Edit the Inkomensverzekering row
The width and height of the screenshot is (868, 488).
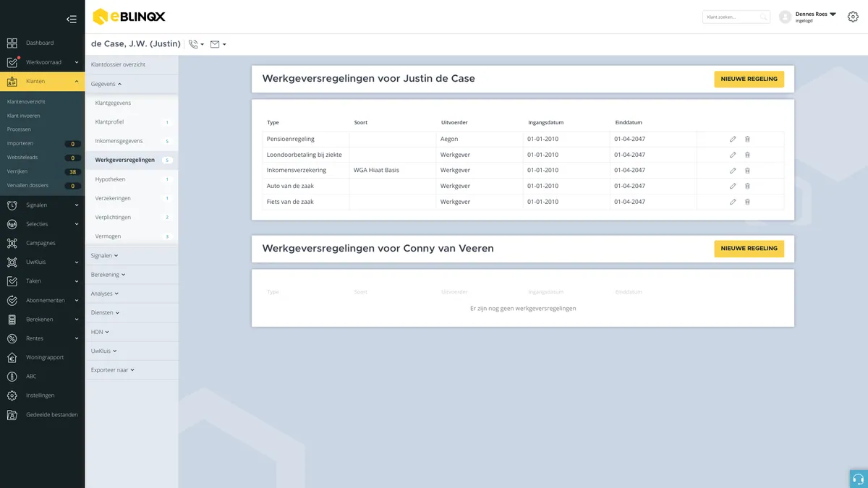click(x=733, y=171)
